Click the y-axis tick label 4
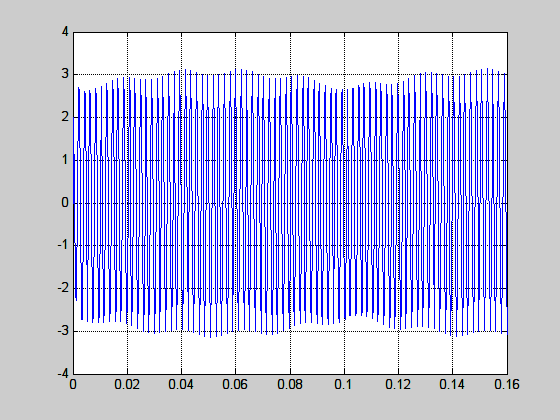Screen dimensions: 560x420 [65, 32]
